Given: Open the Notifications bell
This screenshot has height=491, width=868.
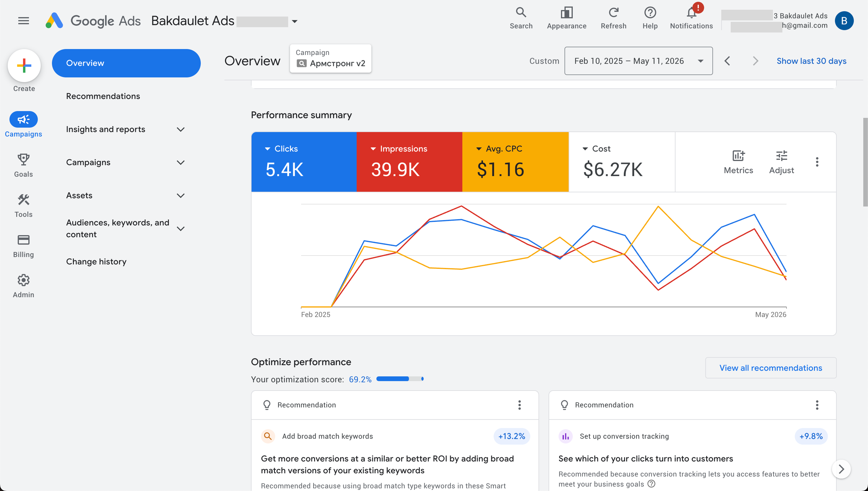Looking at the screenshot, I should [x=691, y=18].
